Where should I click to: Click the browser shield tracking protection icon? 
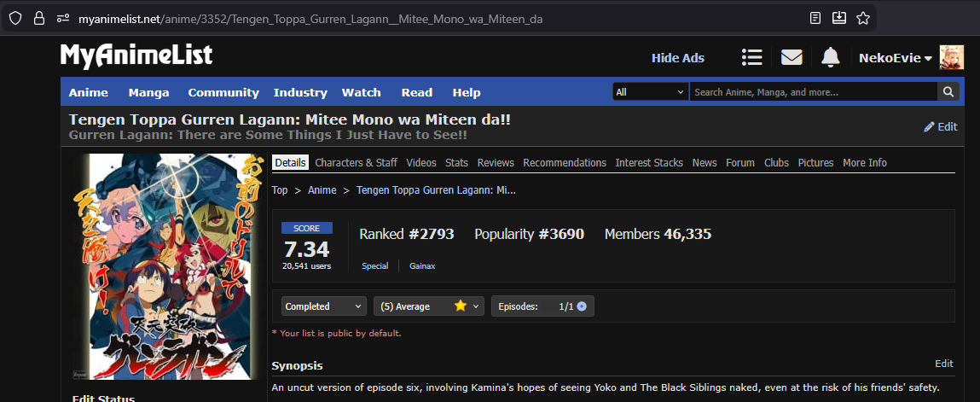[x=15, y=18]
